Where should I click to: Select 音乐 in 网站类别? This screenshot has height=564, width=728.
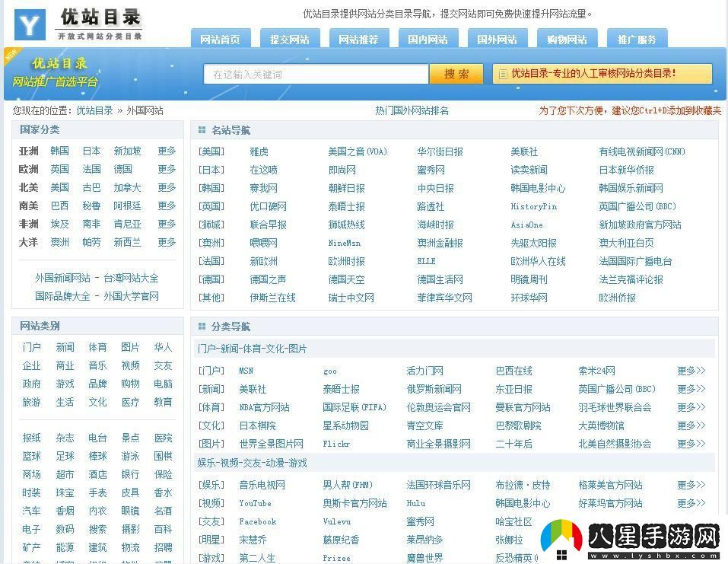pyautogui.click(x=97, y=365)
